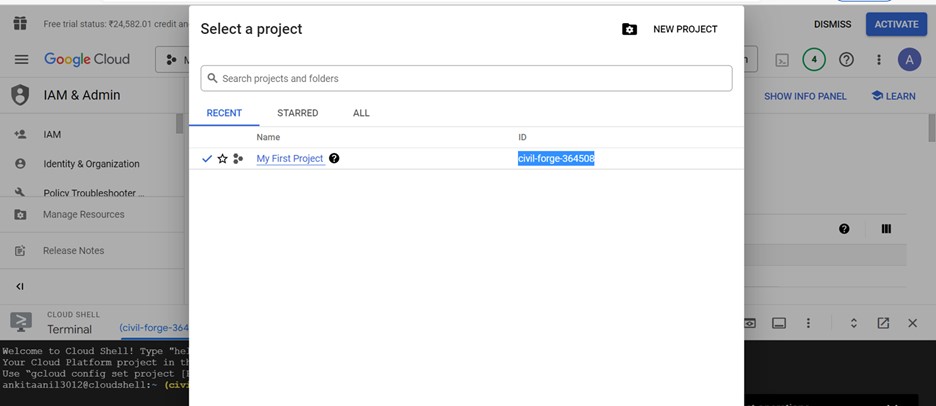Open Cloud Shell in new window icon
This screenshot has height=406, width=936.
click(x=883, y=323)
